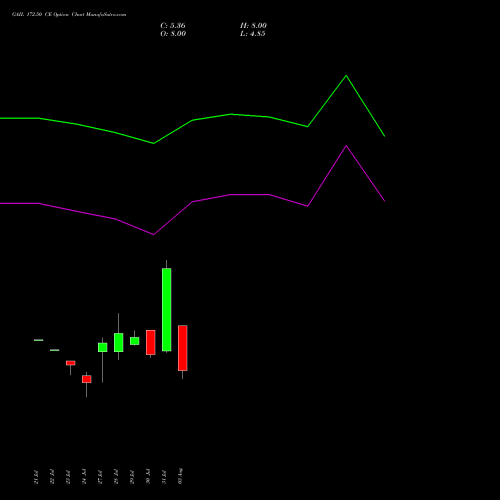Click the '31 Jul' date axis label
Viewport: 500px width, 500px height.
tap(164, 477)
